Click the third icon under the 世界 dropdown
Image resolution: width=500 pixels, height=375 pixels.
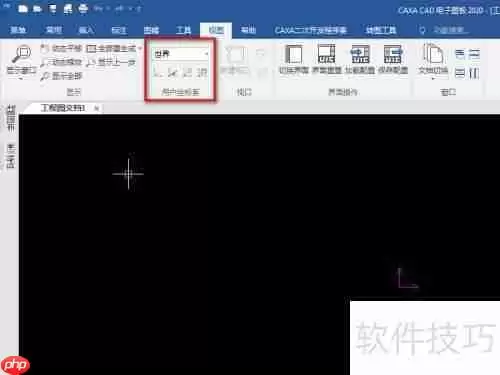pos(187,72)
